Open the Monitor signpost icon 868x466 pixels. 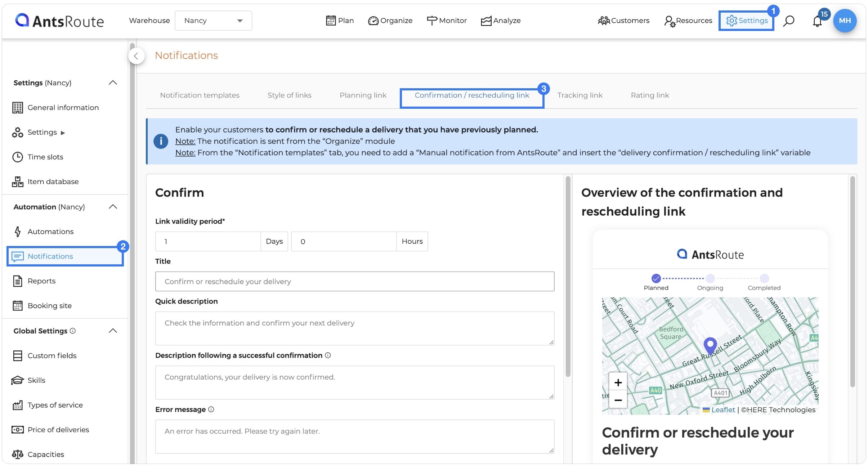[432, 21]
